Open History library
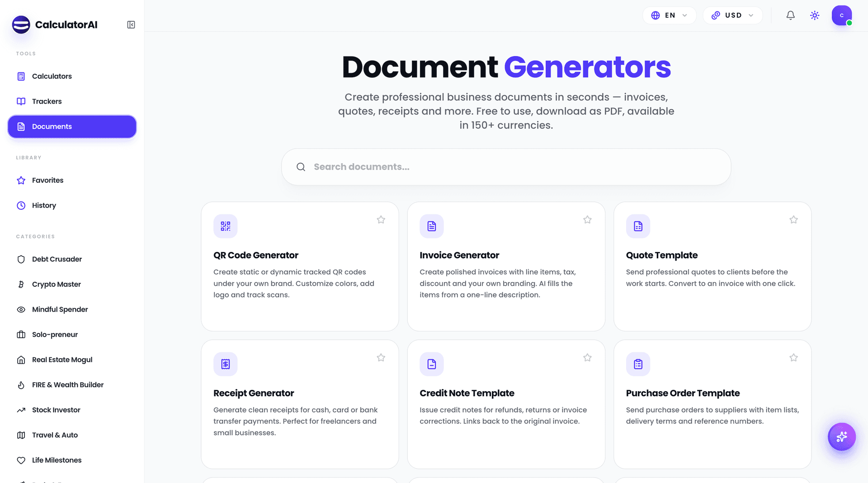Viewport: 868px width, 483px height. 72,205
